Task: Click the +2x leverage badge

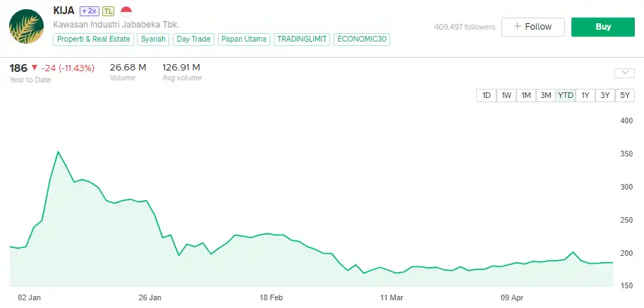Action: (89, 11)
